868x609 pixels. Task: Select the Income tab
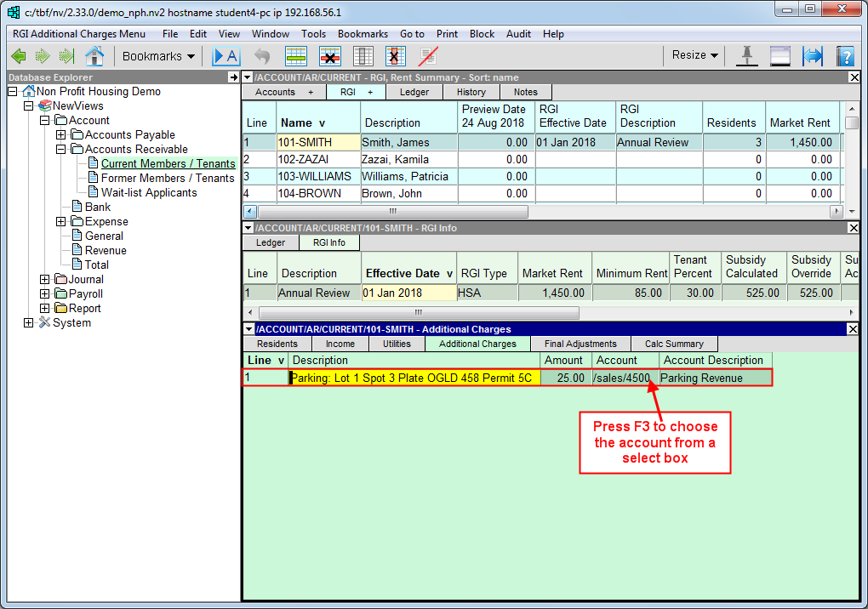click(x=340, y=344)
